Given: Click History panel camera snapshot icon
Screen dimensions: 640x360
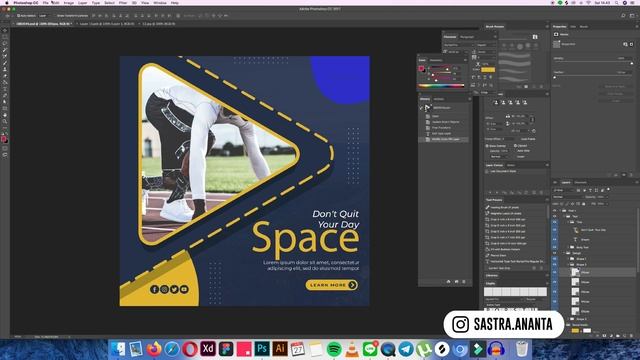Looking at the screenshot, I should point(456,282).
